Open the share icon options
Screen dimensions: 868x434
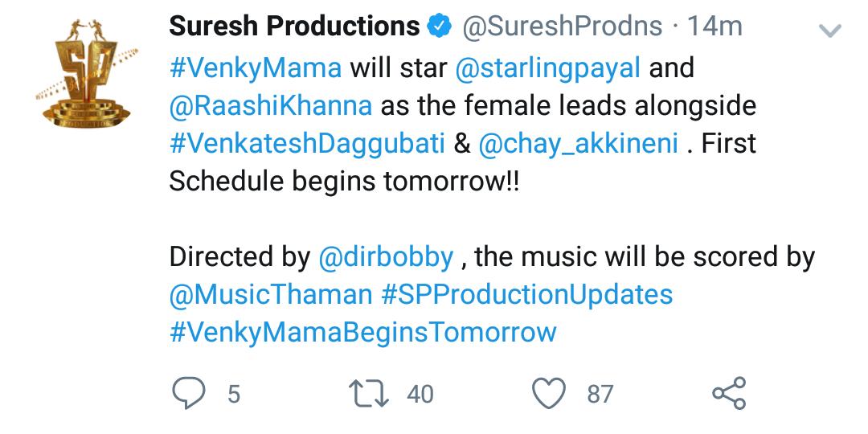click(729, 394)
